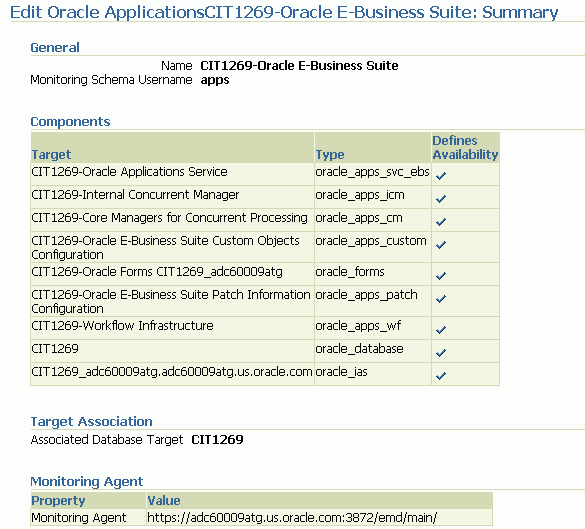Click checkmark icon for Internal Concurrent Manager row
The image size is (585, 529).
tap(441, 198)
